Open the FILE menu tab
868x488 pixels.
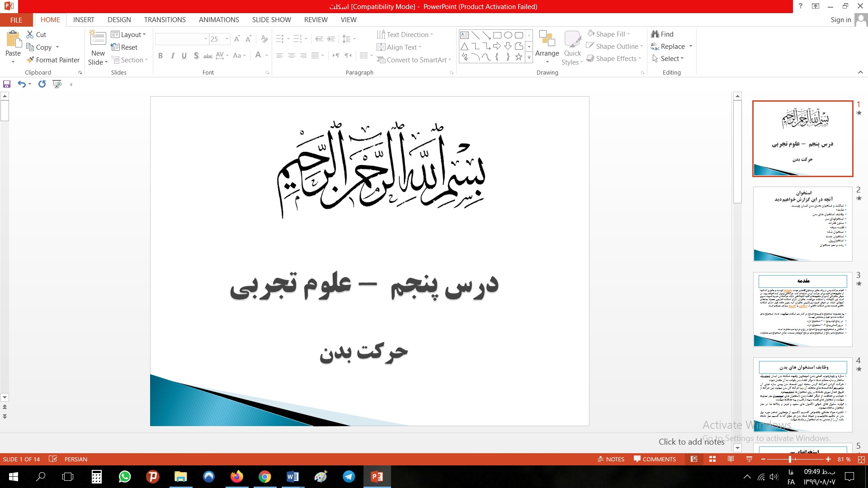(16, 20)
